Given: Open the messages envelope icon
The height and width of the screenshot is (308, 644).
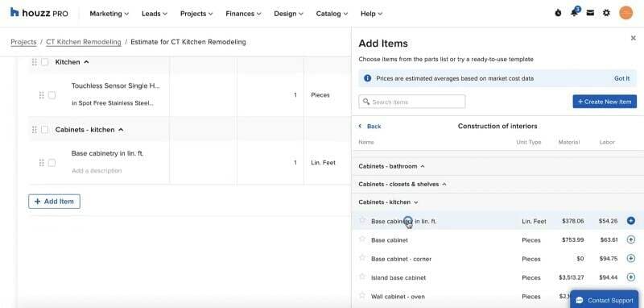Looking at the screenshot, I should (x=590, y=13).
